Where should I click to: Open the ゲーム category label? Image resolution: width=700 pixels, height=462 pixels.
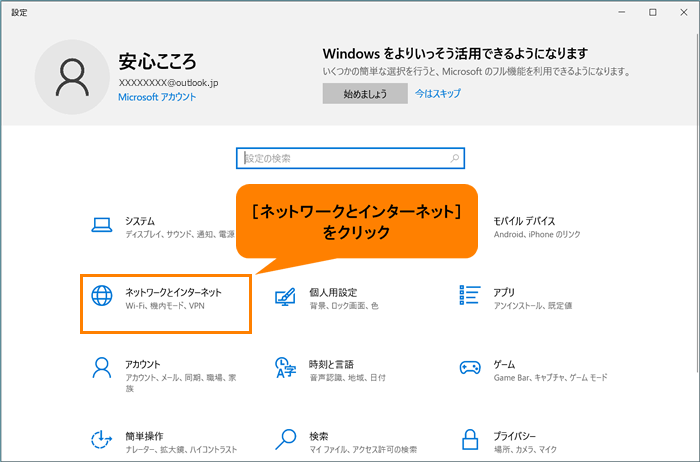504,364
